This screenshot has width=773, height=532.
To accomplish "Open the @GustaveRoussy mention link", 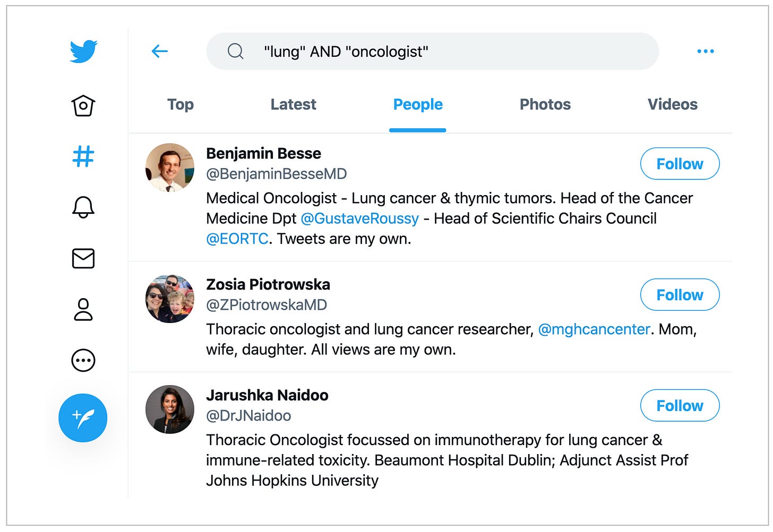I will tap(360, 219).
